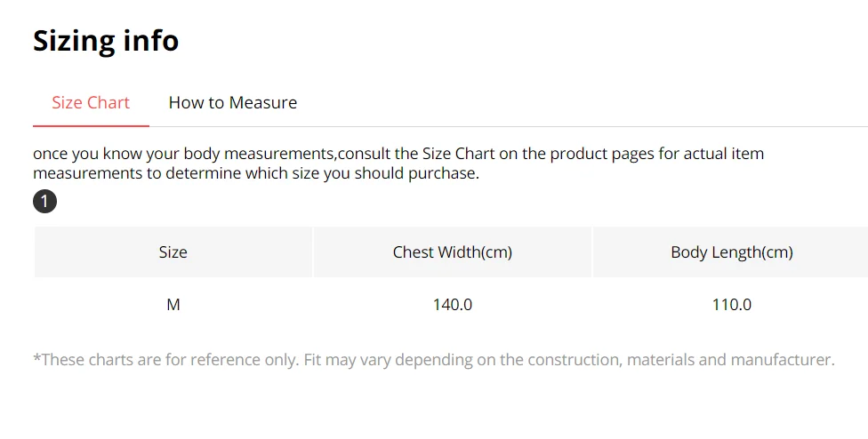868x439 pixels.
Task: Click the red underline beneath Size Chart tab
Action: pyautogui.click(x=91, y=126)
